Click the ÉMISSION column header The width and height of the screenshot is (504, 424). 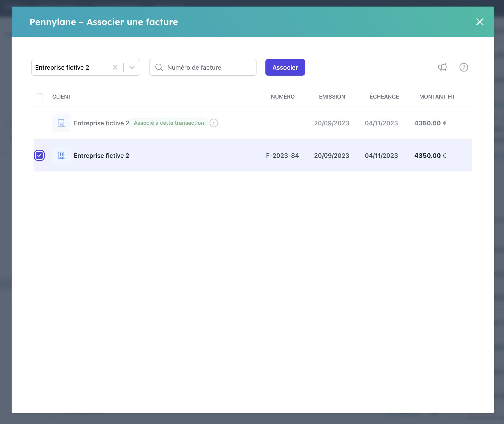click(332, 97)
